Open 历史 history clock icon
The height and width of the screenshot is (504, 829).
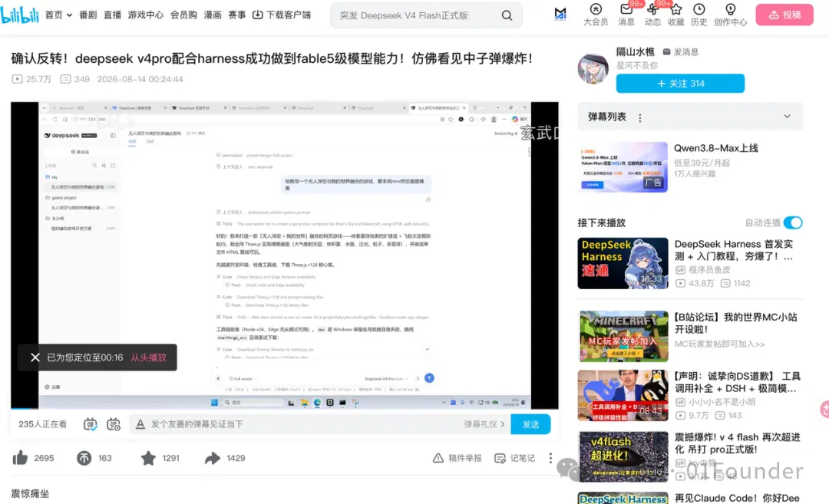[x=699, y=15]
